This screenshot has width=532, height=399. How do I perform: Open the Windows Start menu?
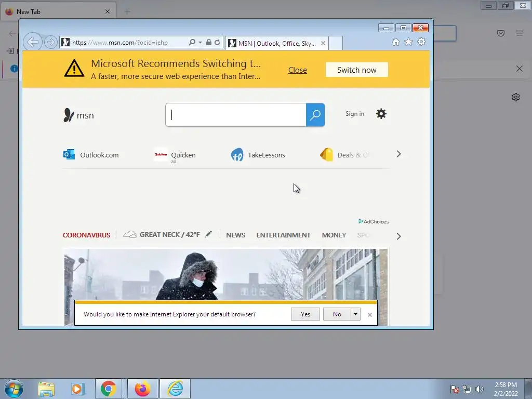coord(14,389)
